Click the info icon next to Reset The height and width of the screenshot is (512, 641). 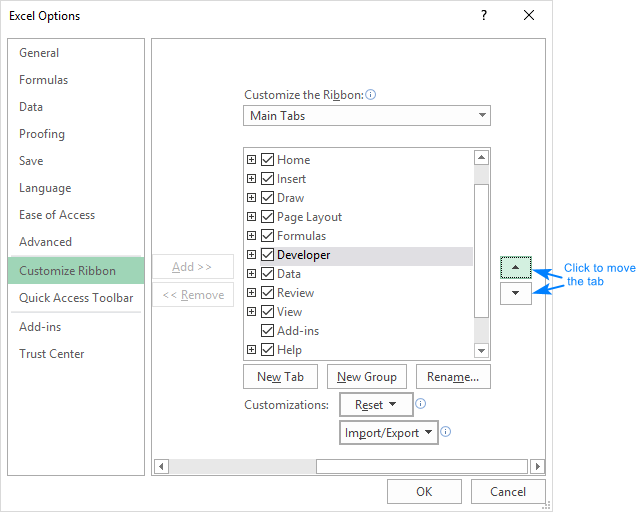[421, 404]
